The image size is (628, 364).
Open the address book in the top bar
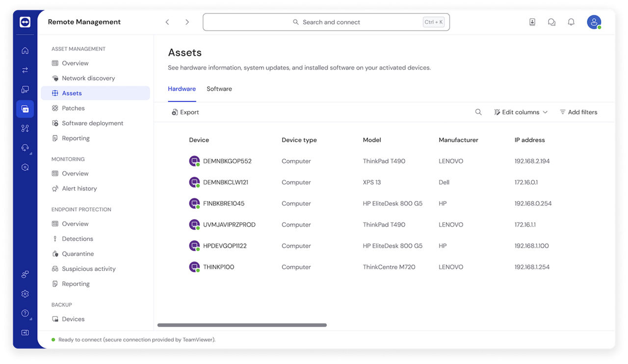click(x=532, y=22)
